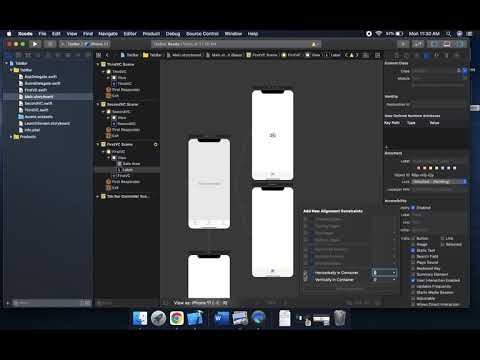Open the Library with the plus button
This screenshot has height=360, width=480.
click(403, 44)
